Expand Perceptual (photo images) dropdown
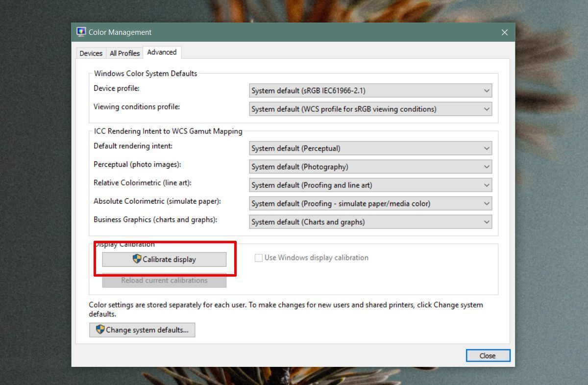 [x=370, y=167]
